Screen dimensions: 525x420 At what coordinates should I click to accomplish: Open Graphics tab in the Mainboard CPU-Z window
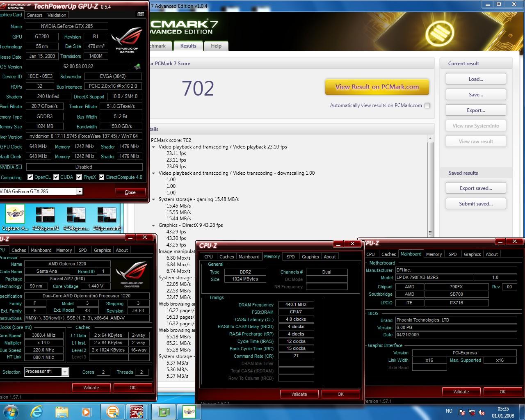(472, 254)
